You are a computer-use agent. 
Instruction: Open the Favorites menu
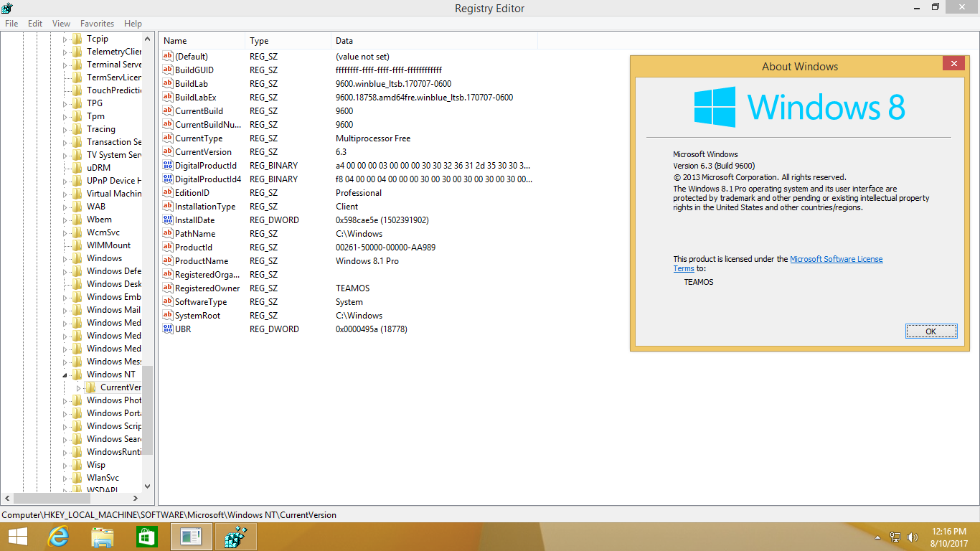click(x=97, y=24)
